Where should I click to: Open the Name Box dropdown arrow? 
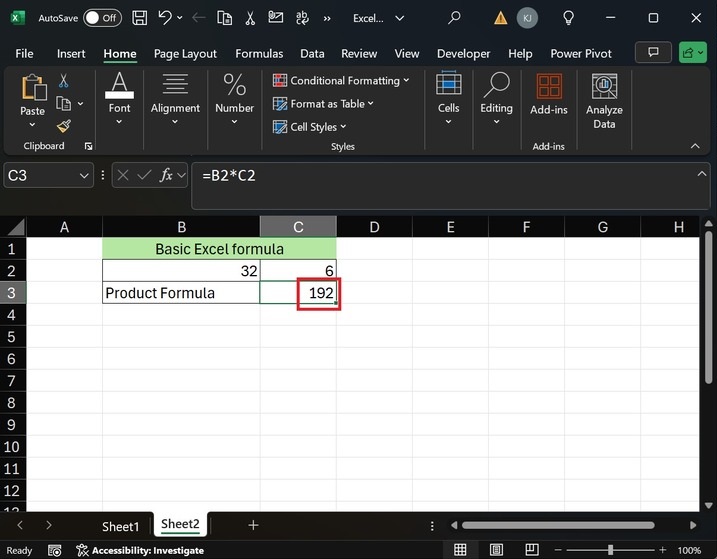(85, 175)
